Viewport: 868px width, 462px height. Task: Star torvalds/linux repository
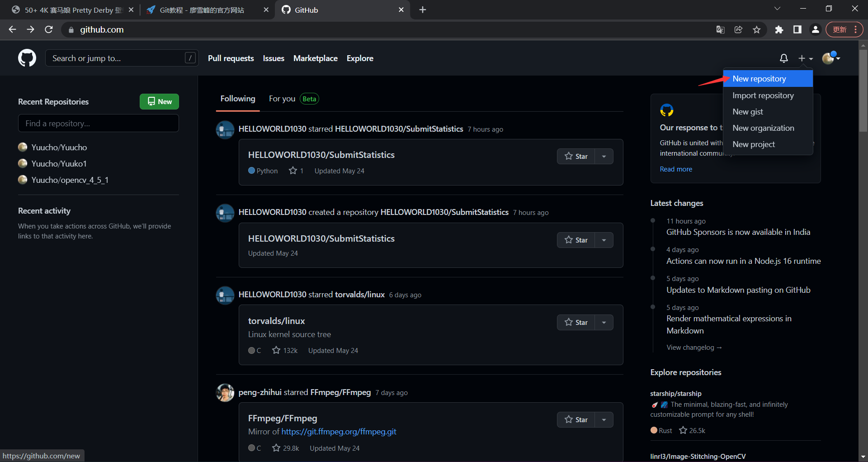(576, 322)
